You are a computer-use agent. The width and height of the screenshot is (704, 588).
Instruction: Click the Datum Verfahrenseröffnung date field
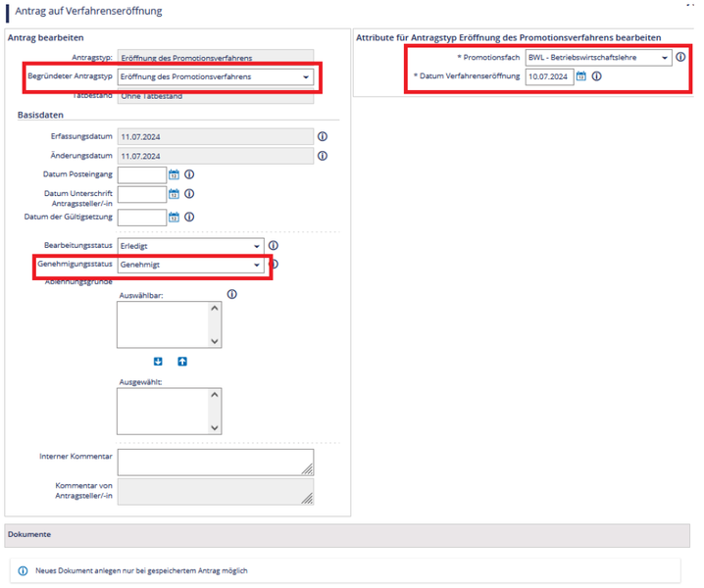click(548, 76)
